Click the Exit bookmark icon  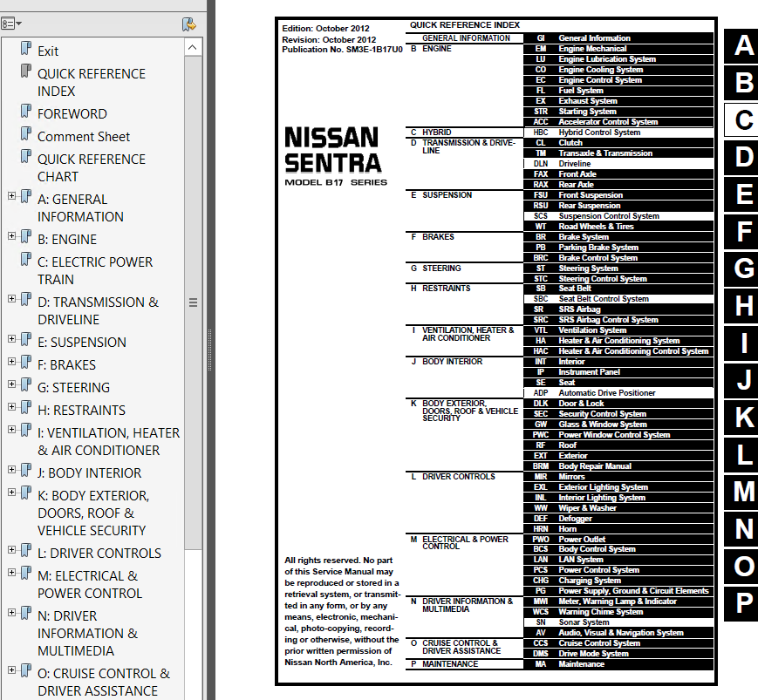[26, 48]
